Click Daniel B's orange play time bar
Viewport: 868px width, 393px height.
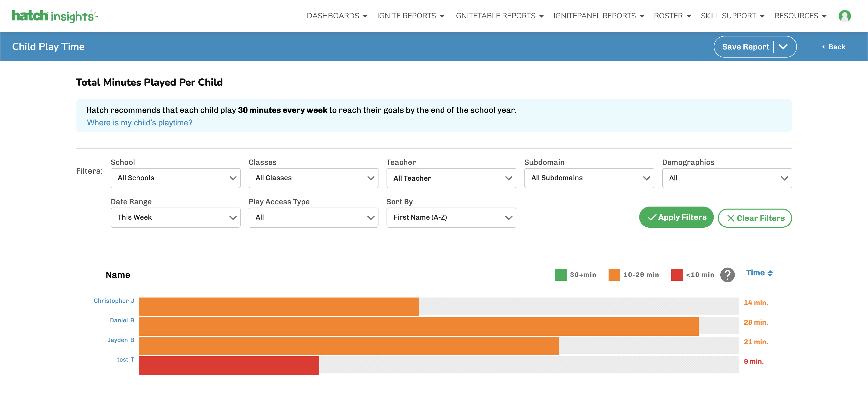[419, 326]
